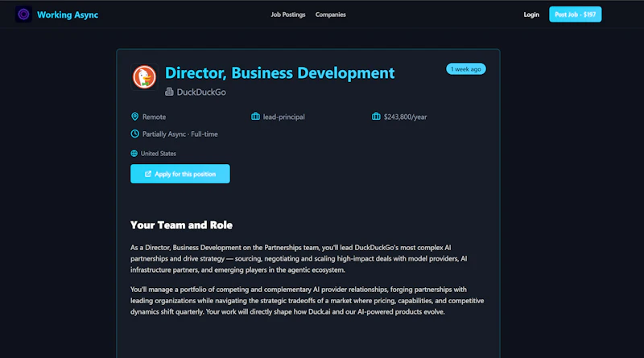
Task: Click the salary icon beside $243,800/year
Action: [x=376, y=117]
